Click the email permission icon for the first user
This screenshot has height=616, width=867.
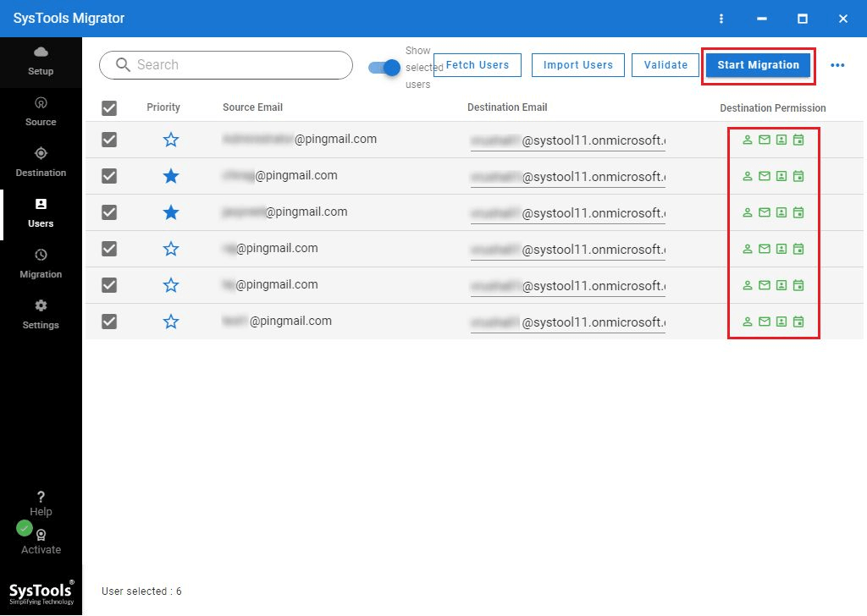pos(765,140)
